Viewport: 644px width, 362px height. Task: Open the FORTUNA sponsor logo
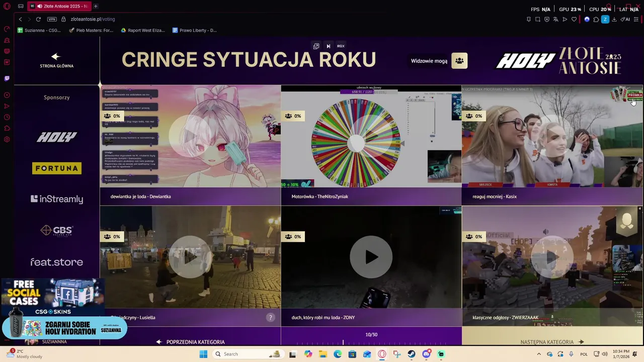[x=56, y=168]
